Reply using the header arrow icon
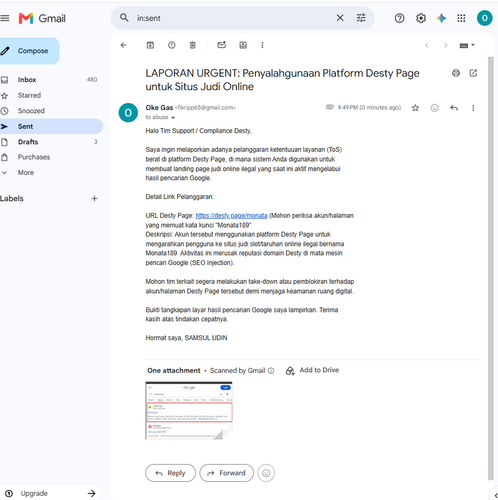The image size is (498, 500). point(454,108)
